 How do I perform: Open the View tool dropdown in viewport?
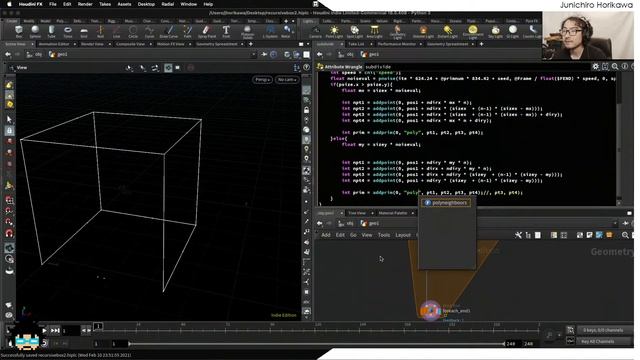pos(18,68)
